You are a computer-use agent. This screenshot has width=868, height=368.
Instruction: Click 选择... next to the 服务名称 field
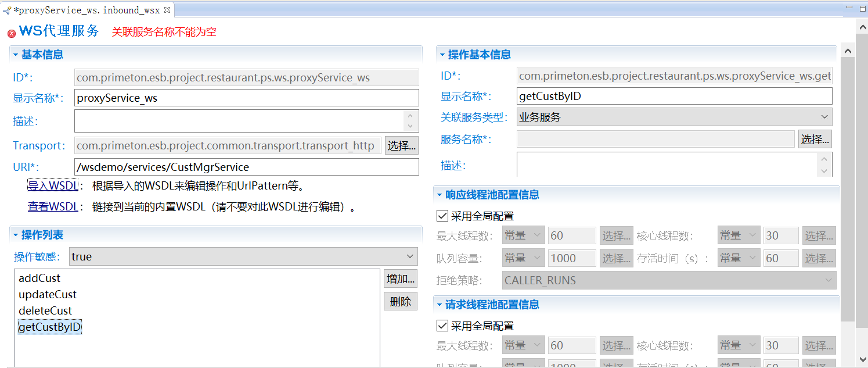(x=815, y=139)
